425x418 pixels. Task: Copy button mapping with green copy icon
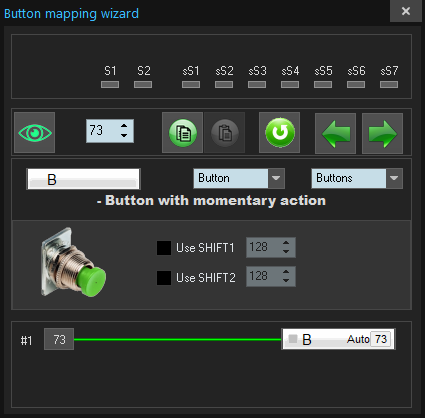182,133
